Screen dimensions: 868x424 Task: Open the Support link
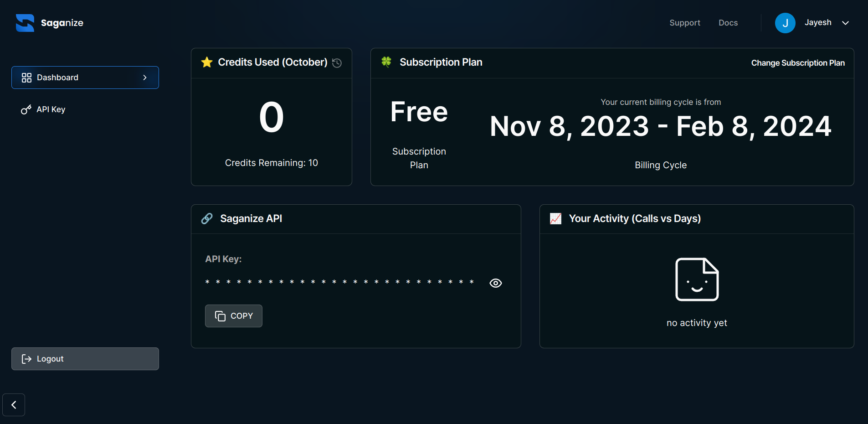[685, 23]
